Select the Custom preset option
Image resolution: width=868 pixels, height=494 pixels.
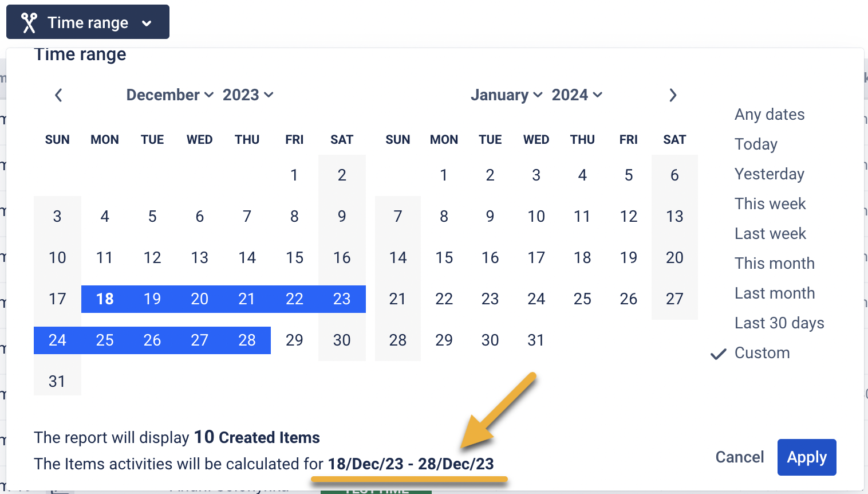(x=762, y=353)
